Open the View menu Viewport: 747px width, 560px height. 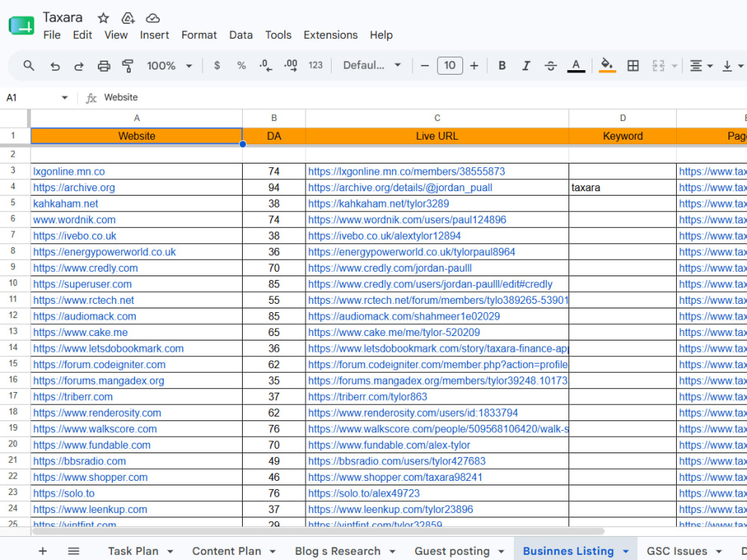pyautogui.click(x=116, y=35)
